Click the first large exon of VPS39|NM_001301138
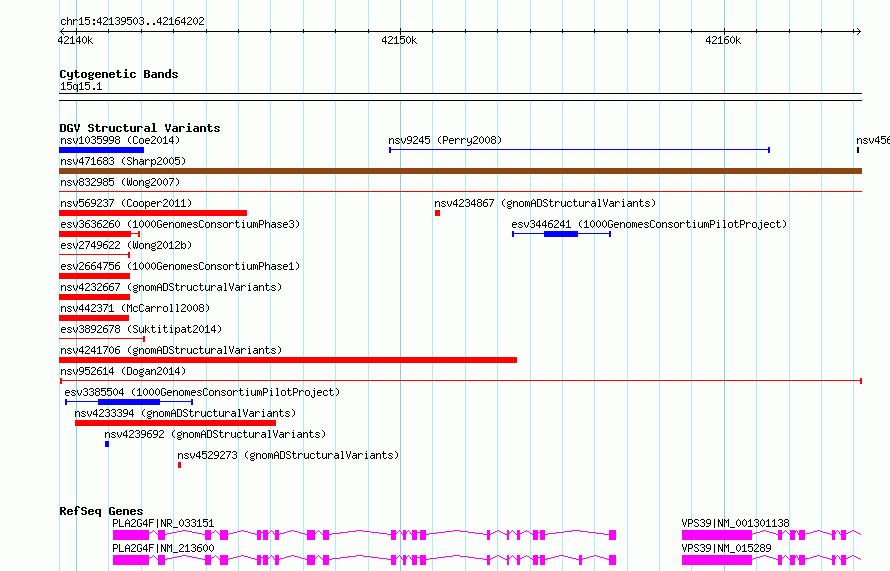Screen dimensions: 890x571 (x=717, y=535)
